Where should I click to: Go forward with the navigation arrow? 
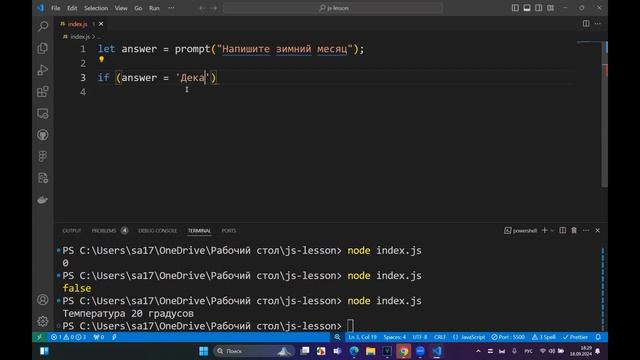pos(214,8)
